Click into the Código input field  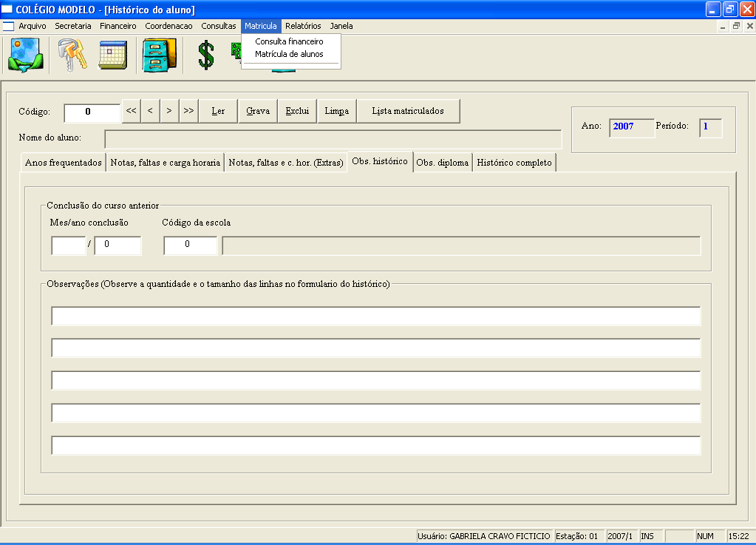(x=92, y=112)
